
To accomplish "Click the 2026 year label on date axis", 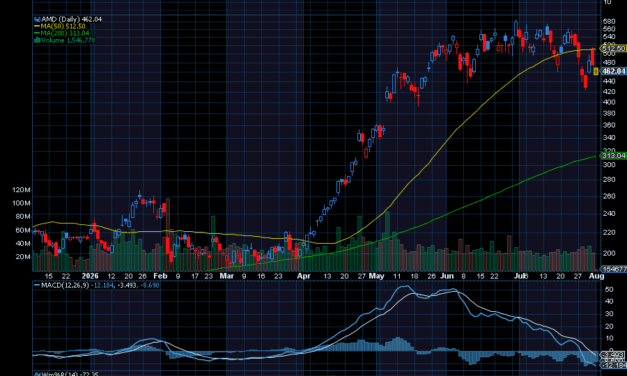I will [90, 276].
